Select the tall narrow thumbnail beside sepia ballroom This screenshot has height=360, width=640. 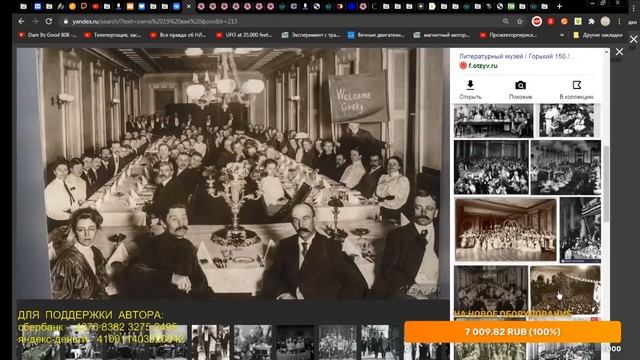580,230
